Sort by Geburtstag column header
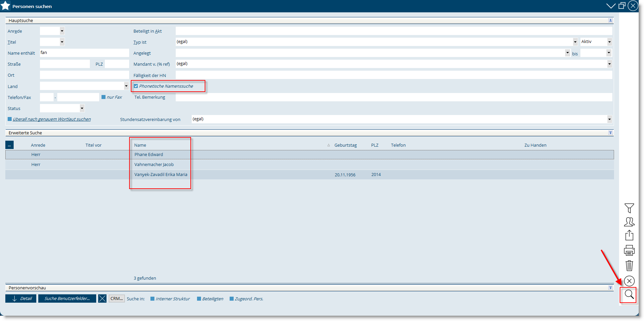 [345, 145]
